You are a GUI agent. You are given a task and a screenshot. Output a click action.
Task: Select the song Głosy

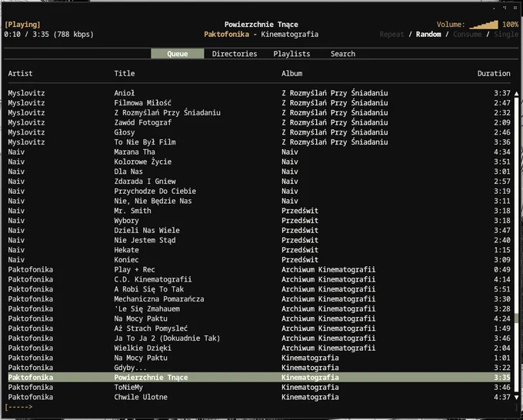point(259,132)
